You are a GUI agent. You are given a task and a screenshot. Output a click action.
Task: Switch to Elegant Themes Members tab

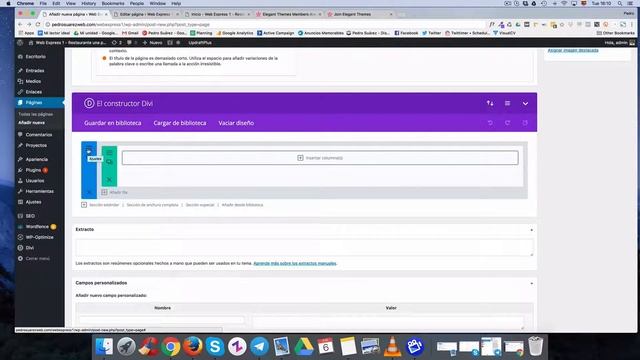[x=288, y=14]
